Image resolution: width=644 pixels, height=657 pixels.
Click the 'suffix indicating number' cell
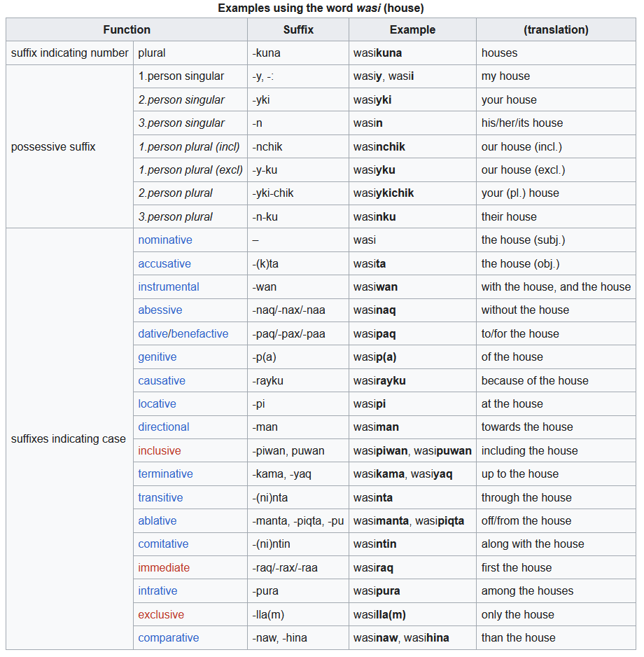click(x=69, y=53)
